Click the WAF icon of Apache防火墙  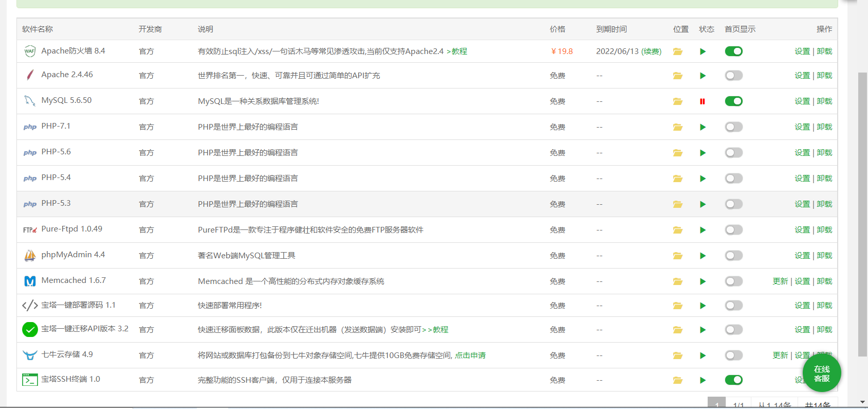30,51
